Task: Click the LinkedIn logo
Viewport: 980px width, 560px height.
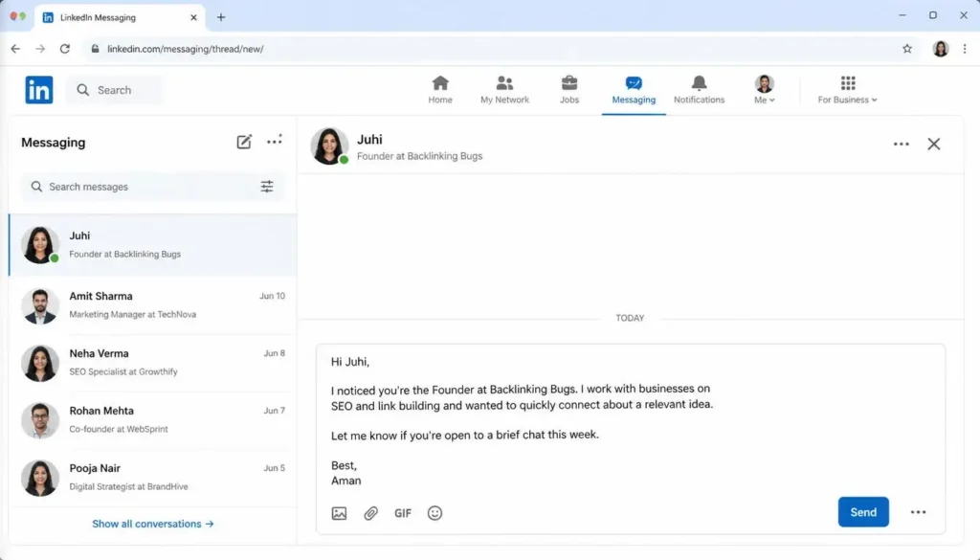Action: click(x=38, y=90)
